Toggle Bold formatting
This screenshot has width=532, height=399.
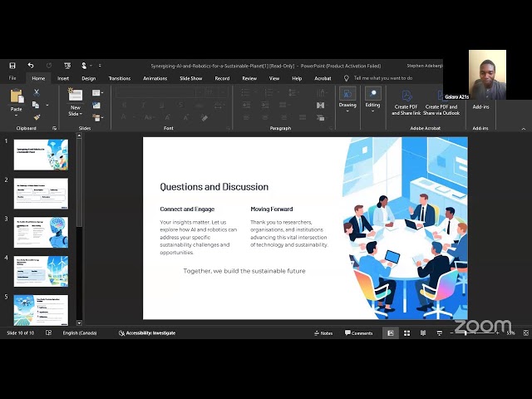coord(124,106)
